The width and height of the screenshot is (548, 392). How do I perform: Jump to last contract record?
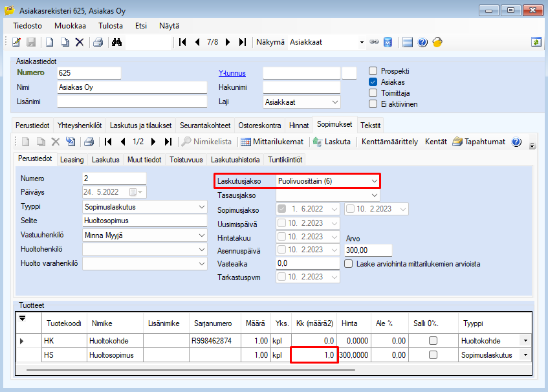(x=168, y=142)
